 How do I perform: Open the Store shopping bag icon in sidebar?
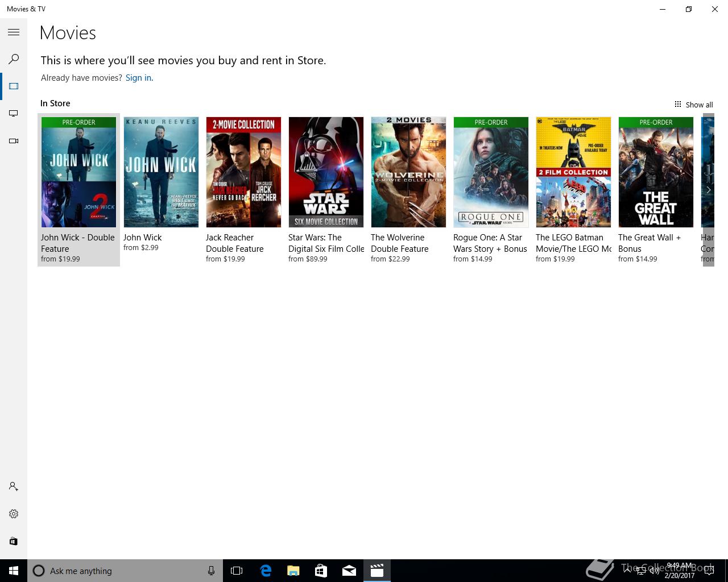(x=14, y=541)
